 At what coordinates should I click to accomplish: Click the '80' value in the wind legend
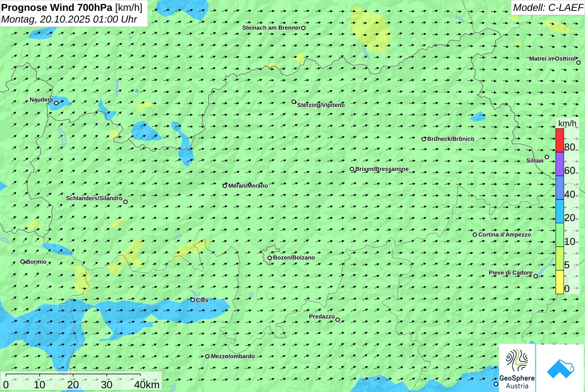[x=570, y=147]
